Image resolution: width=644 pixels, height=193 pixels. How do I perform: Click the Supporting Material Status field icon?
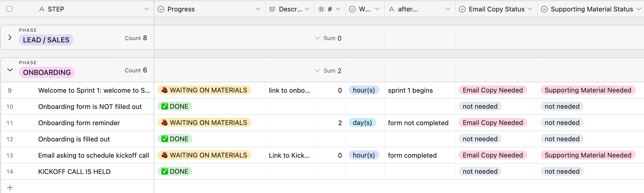(x=544, y=9)
